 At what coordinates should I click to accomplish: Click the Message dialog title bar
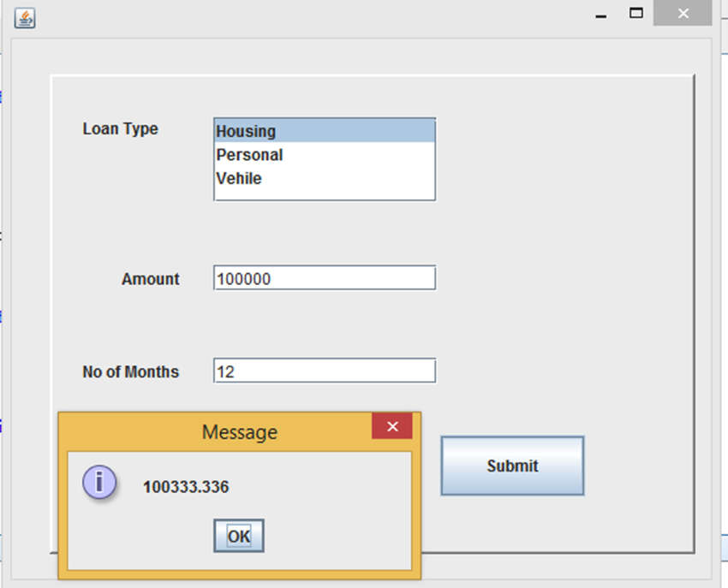[x=240, y=432]
